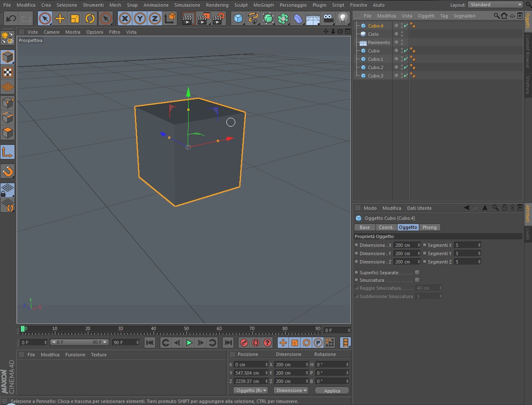Image resolution: width=532 pixels, height=405 pixels.
Task: Toggle Autokeying button
Action: [256, 343]
